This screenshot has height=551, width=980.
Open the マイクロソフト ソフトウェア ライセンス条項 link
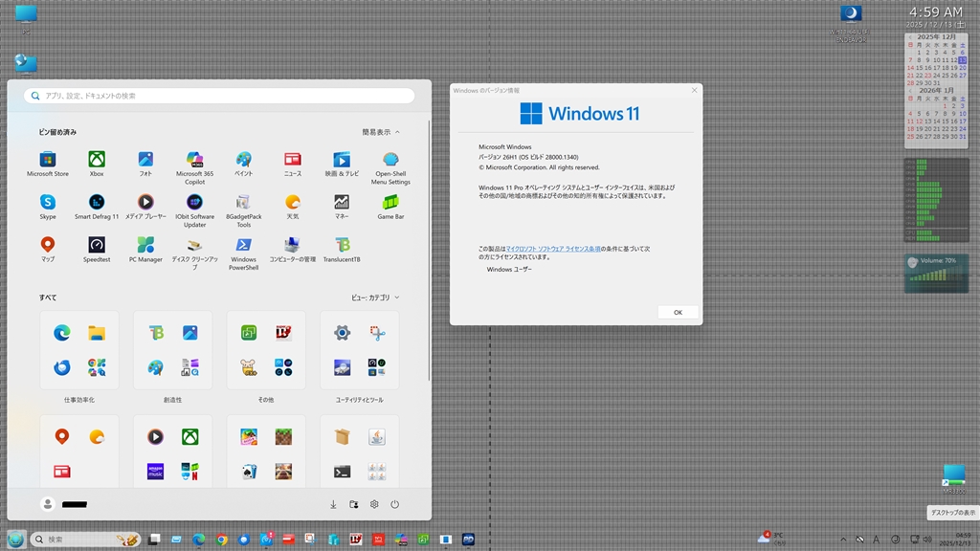coord(553,248)
